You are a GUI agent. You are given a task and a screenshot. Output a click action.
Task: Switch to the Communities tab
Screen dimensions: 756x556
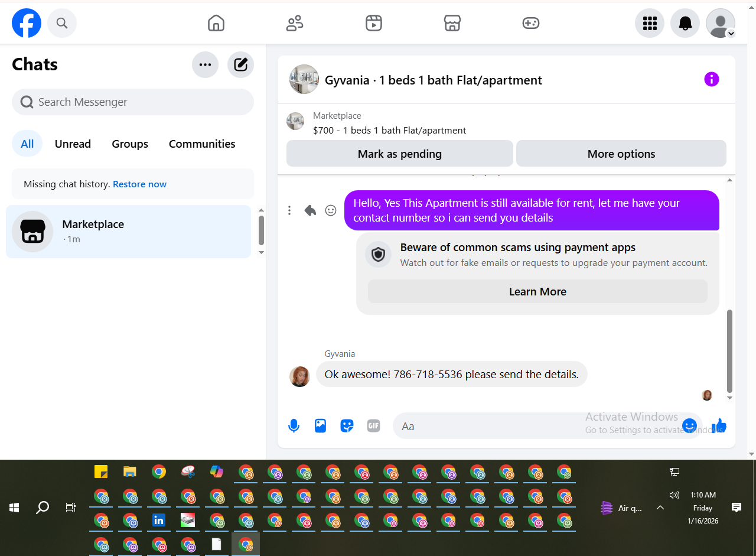click(202, 144)
